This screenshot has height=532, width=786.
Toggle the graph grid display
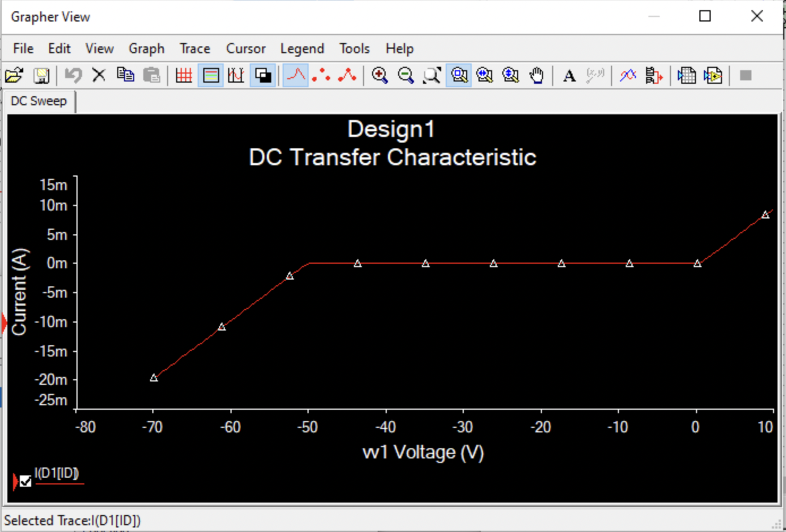click(x=183, y=74)
